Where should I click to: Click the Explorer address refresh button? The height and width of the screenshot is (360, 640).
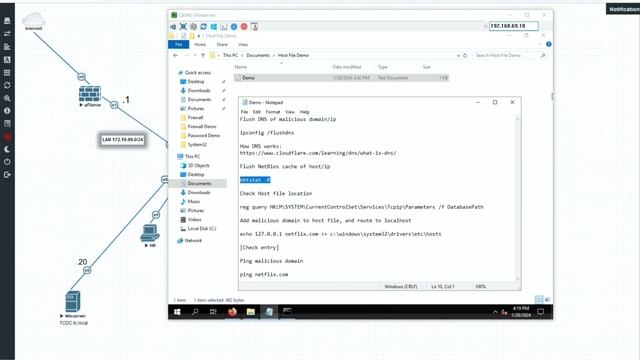pos(465,55)
